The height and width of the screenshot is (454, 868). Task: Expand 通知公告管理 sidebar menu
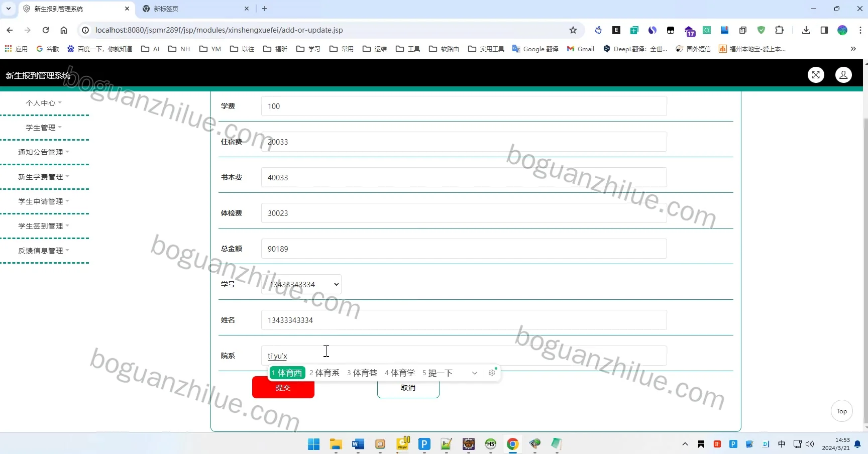pyautogui.click(x=44, y=152)
